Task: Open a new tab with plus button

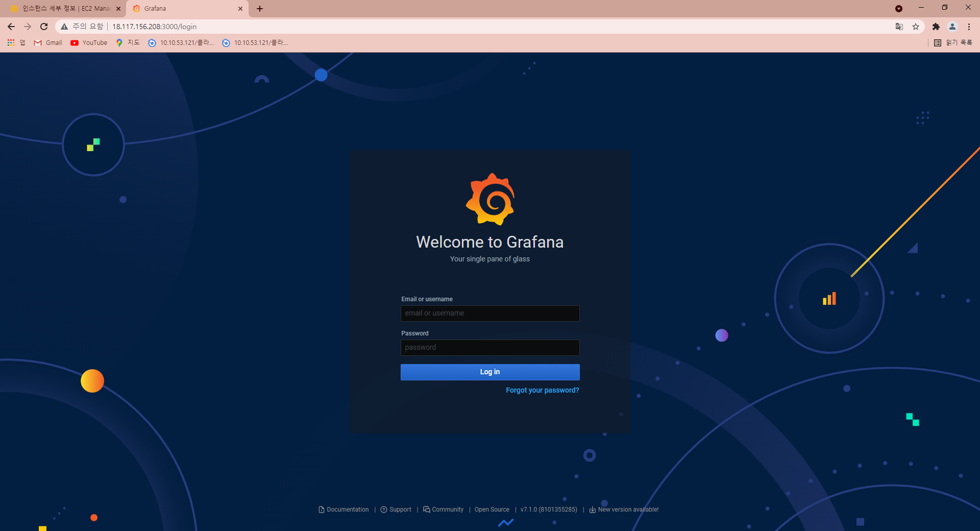Action: (260, 9)
